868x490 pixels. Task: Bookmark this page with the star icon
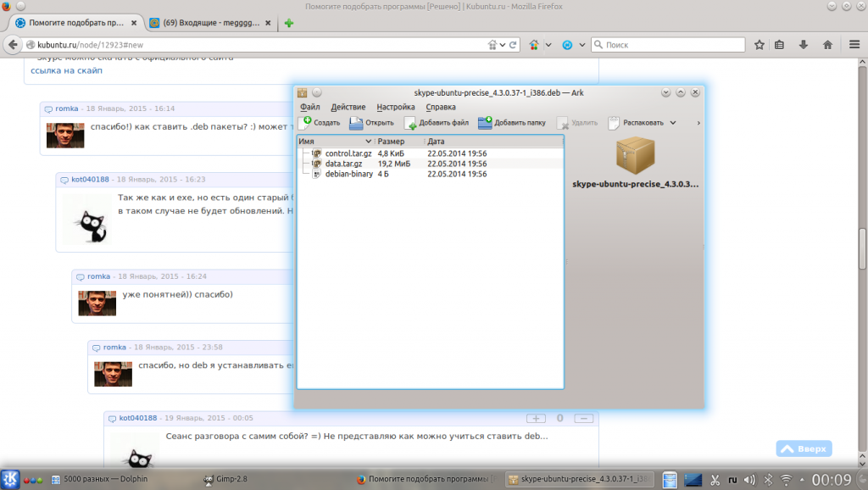pos(759,45)
